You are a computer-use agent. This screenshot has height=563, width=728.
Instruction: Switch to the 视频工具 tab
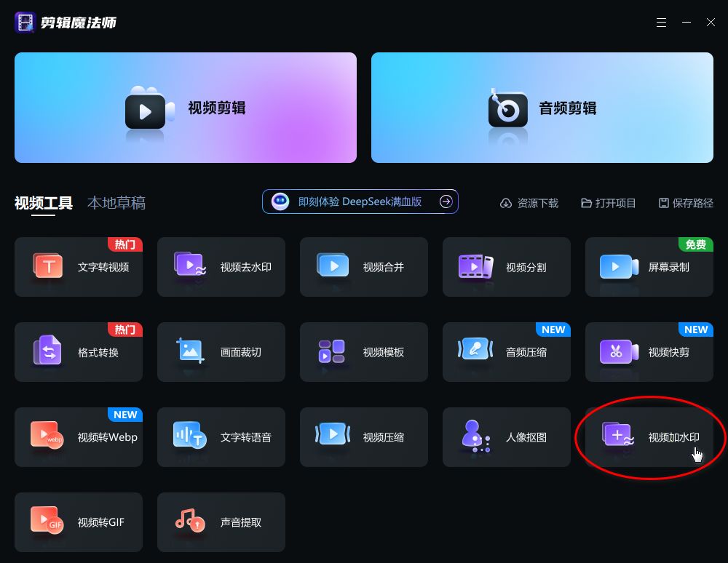pyautogui.click(x=44, y=203)
